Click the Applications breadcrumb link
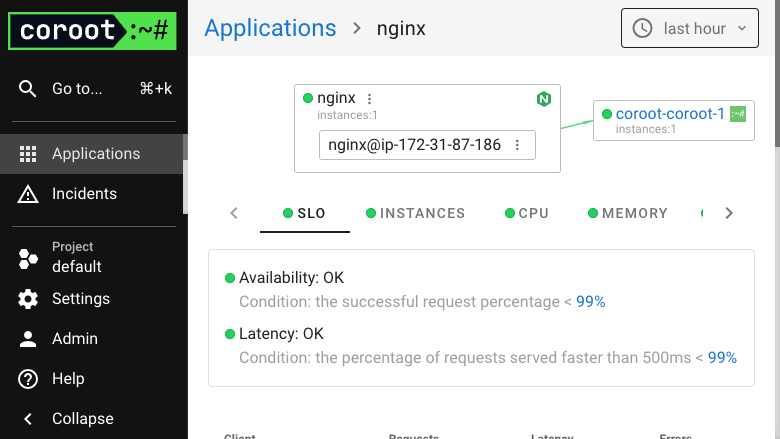780x439 pixels. click(x=270, y=28)
